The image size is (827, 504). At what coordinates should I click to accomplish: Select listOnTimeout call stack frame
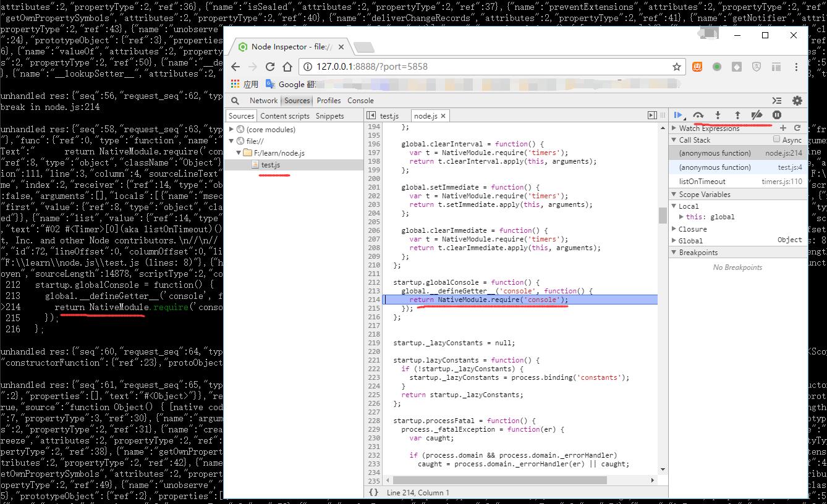click(738, 182)
